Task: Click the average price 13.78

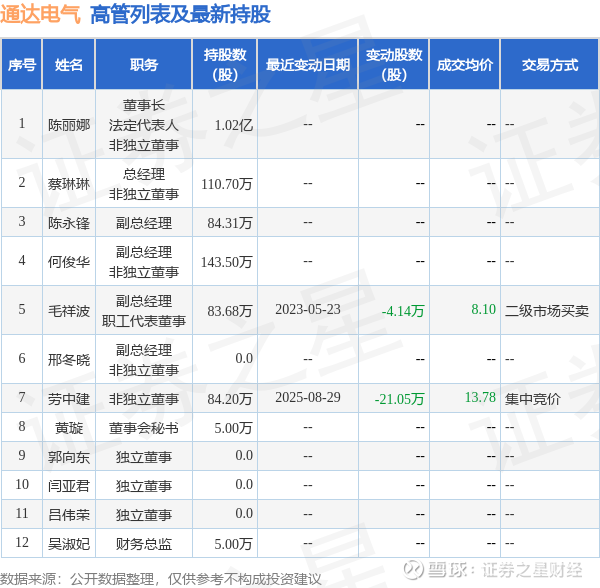Action: click(x=480, y=397)
